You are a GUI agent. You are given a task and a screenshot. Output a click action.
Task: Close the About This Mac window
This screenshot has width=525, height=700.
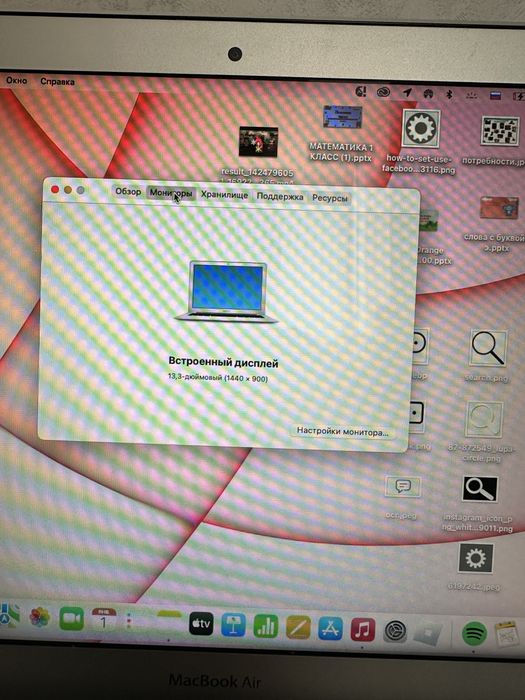[55, 190]
